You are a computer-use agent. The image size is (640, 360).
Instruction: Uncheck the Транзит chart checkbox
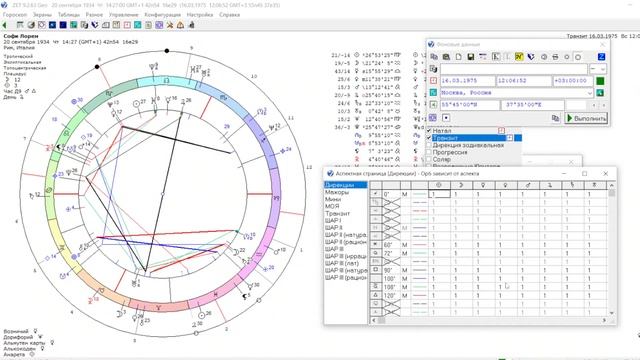pyautogui.click(x=429, y=138)
